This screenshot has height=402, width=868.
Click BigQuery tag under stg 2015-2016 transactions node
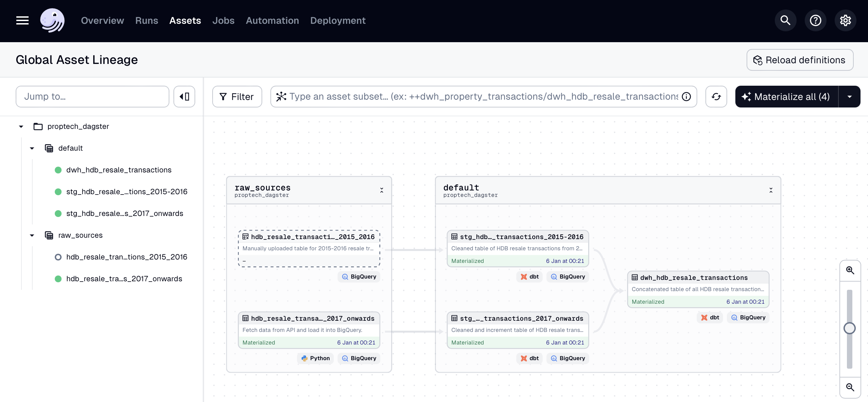pyautogui.click(x=568, y=277)
